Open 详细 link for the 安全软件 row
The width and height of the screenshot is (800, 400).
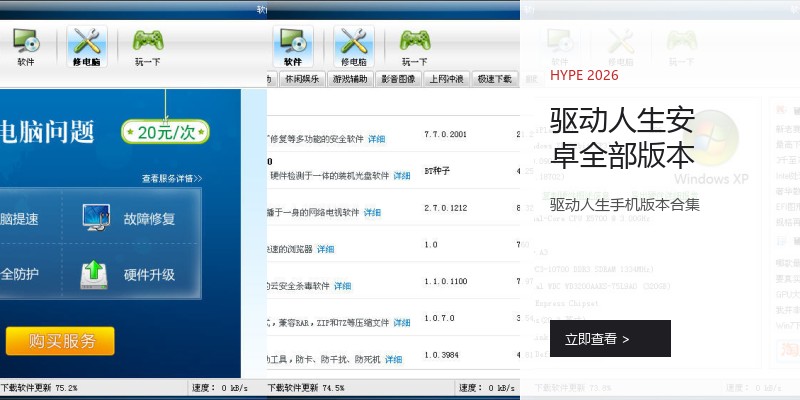tap(377, 139)
